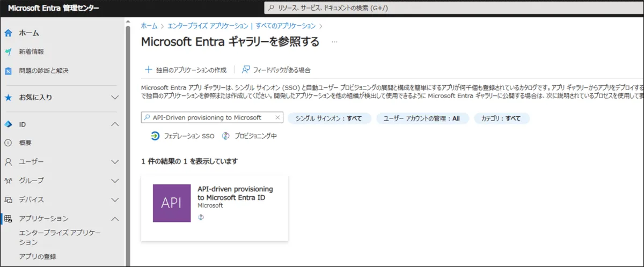Click the 新着情報 rocket icon
This screenshot has height=267, width=644.
(8, 51)
